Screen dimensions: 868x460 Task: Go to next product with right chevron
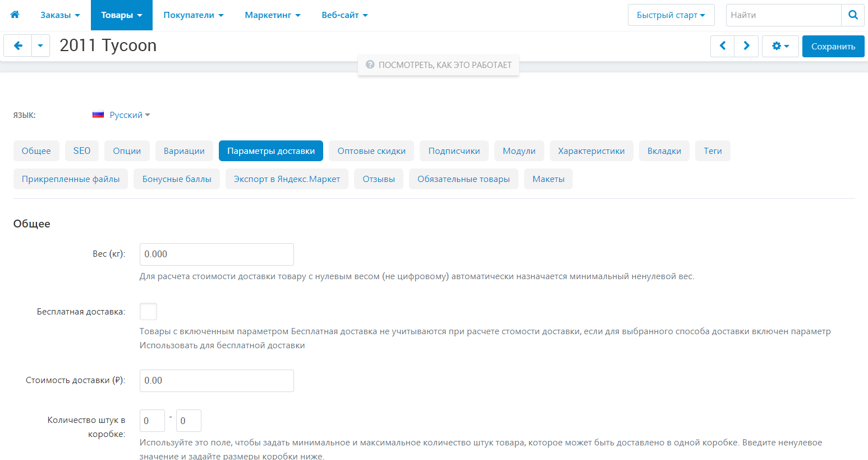pos(746,46)
